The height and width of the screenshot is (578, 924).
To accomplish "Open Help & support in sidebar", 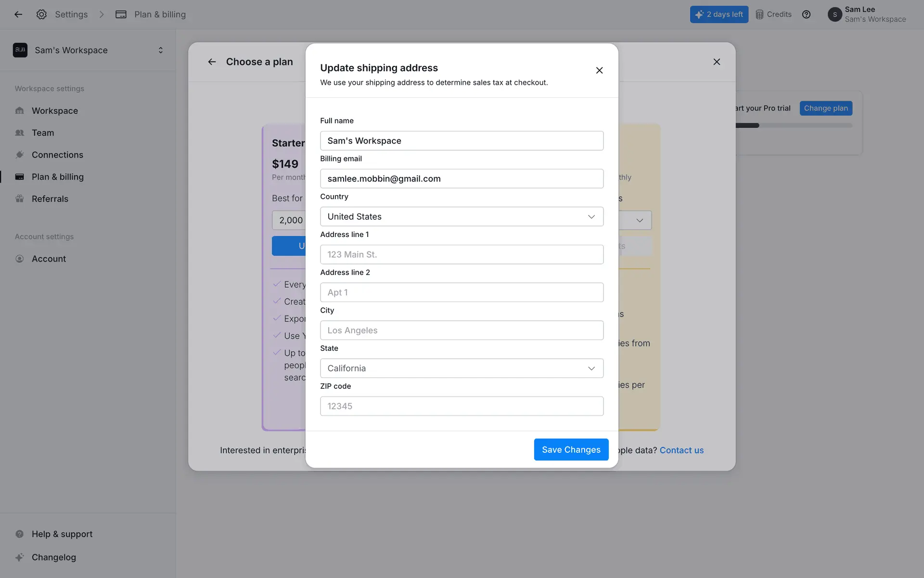I will click(62, 534).
